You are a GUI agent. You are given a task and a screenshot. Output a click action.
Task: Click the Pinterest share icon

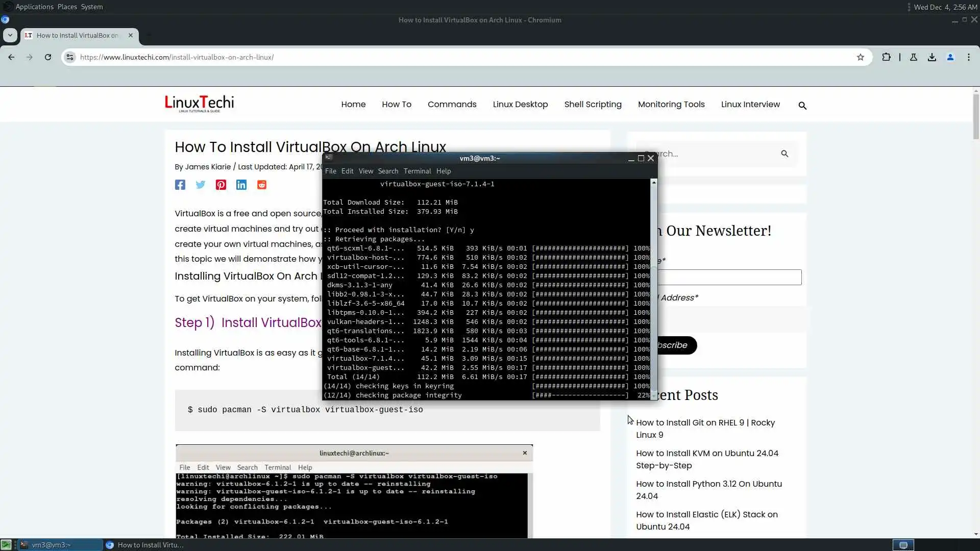click(x=220, y=185)
